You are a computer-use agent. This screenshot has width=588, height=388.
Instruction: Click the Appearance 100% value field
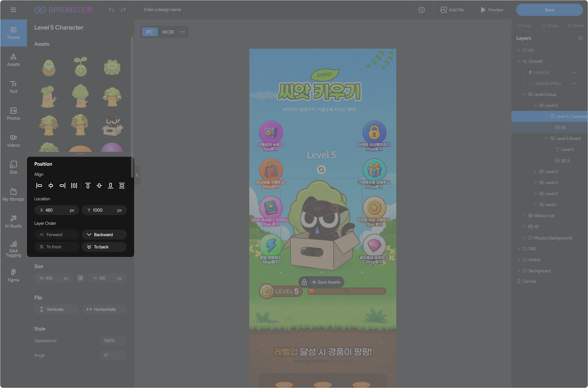click(113, 341)
